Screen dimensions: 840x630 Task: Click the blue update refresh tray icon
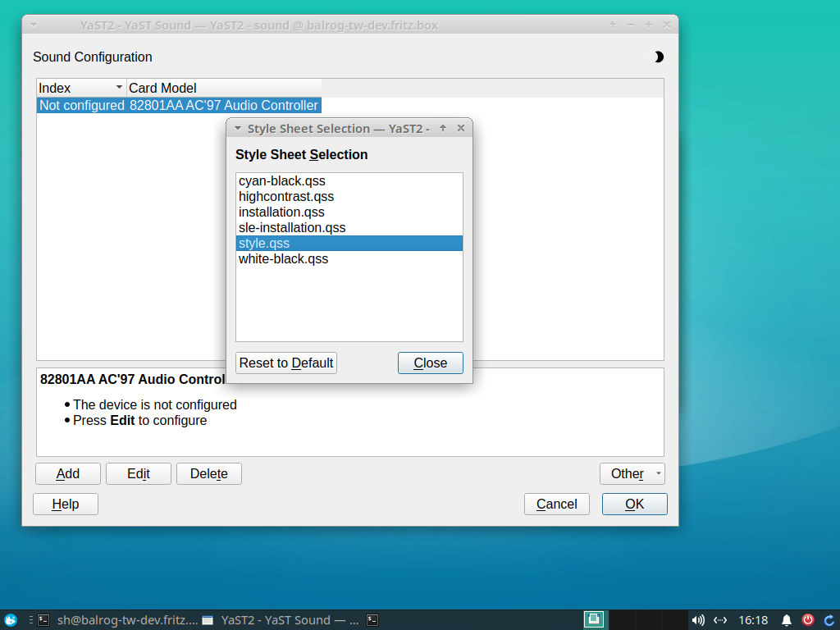coord(829,620)
